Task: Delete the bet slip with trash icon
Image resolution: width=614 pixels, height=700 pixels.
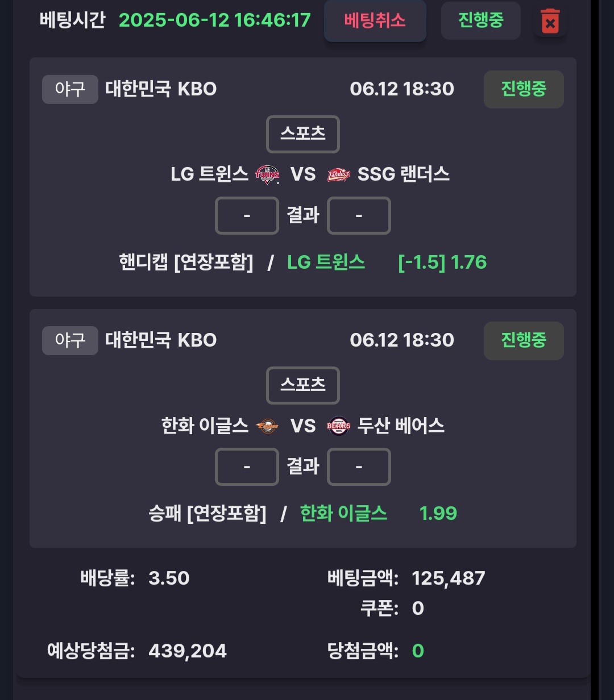Action: (550, 22)
